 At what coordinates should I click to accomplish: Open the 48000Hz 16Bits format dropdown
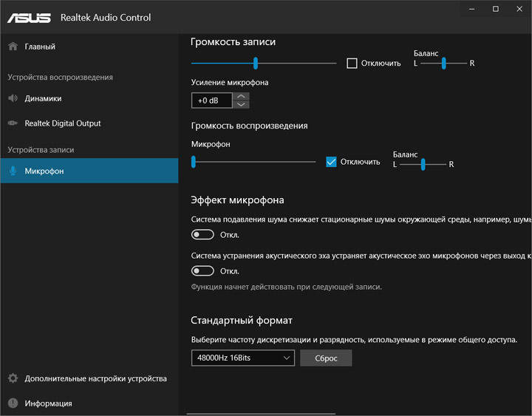pyautogui.click(x=242, y=358)
